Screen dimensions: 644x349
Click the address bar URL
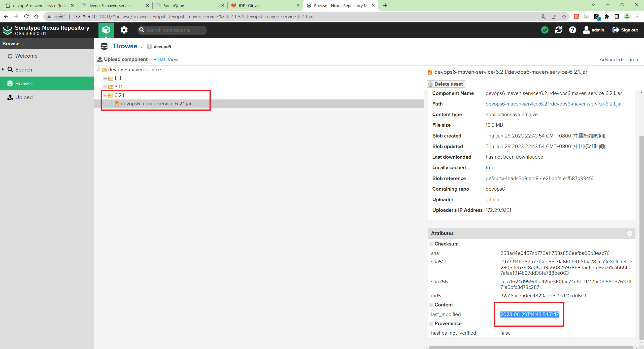(193, 17)
